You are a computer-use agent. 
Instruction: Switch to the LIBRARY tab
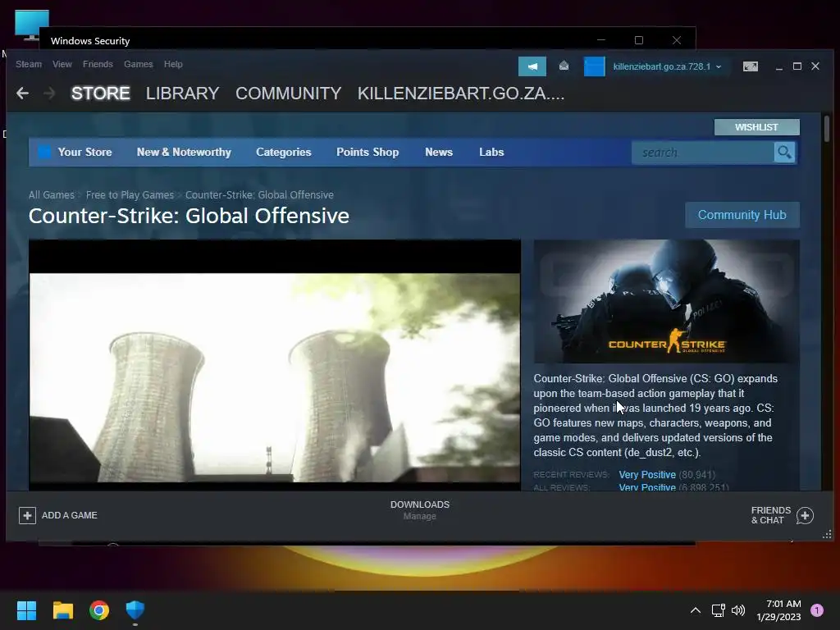[x=183, y=94]
